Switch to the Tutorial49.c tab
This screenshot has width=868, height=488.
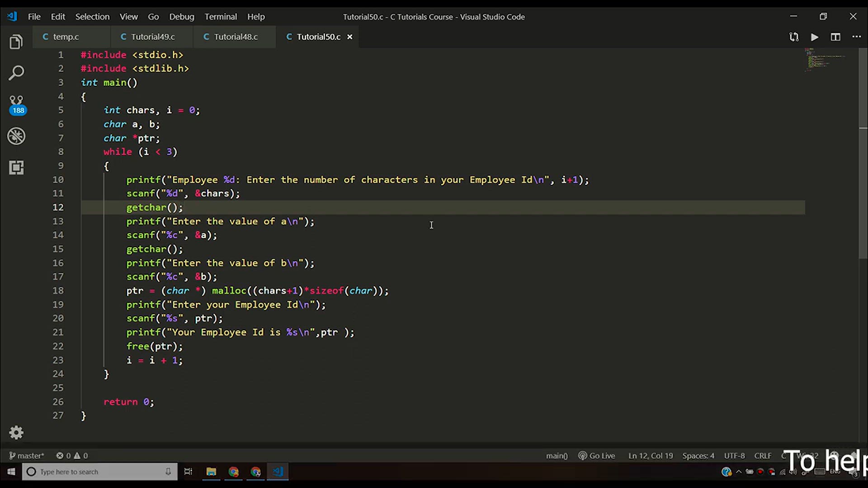click(x=152, y=37)
